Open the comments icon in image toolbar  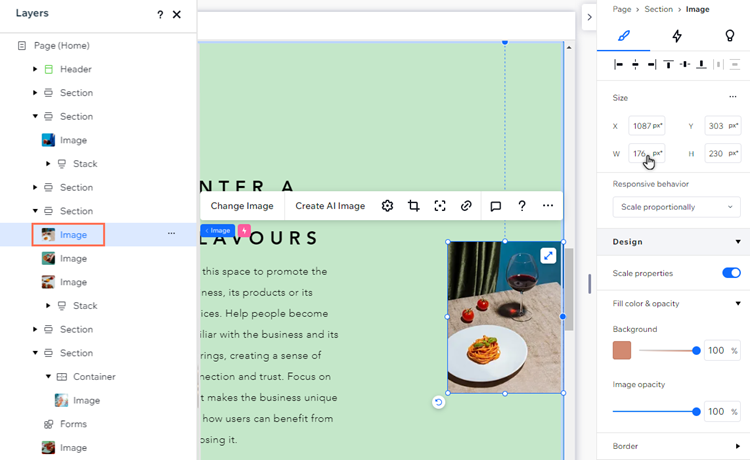pyautogui.click(x=496, y=206)
